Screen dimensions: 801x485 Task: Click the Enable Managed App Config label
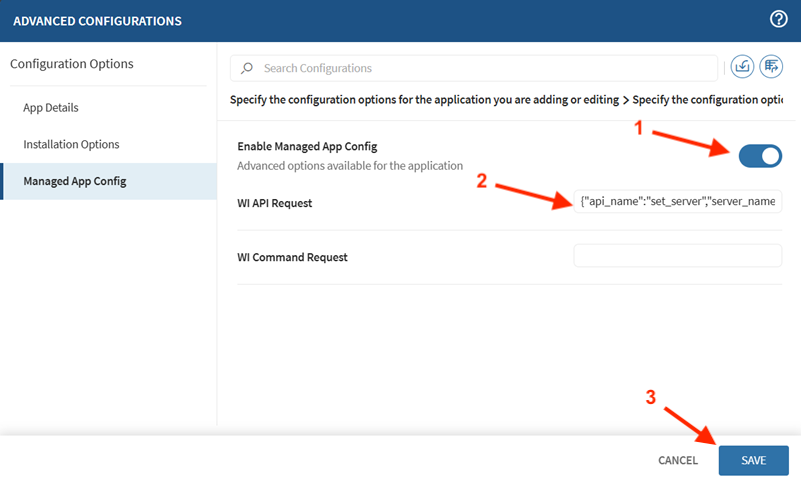tap(307, 146)
